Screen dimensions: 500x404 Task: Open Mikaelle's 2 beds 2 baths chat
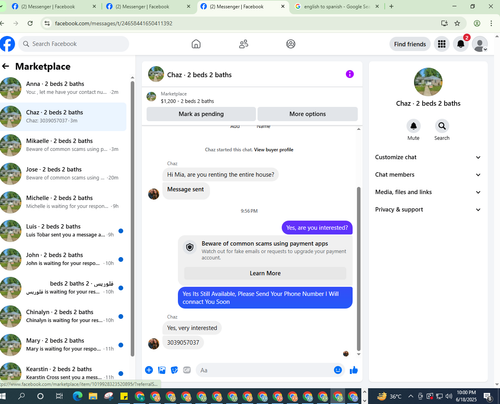pos(63,145)
